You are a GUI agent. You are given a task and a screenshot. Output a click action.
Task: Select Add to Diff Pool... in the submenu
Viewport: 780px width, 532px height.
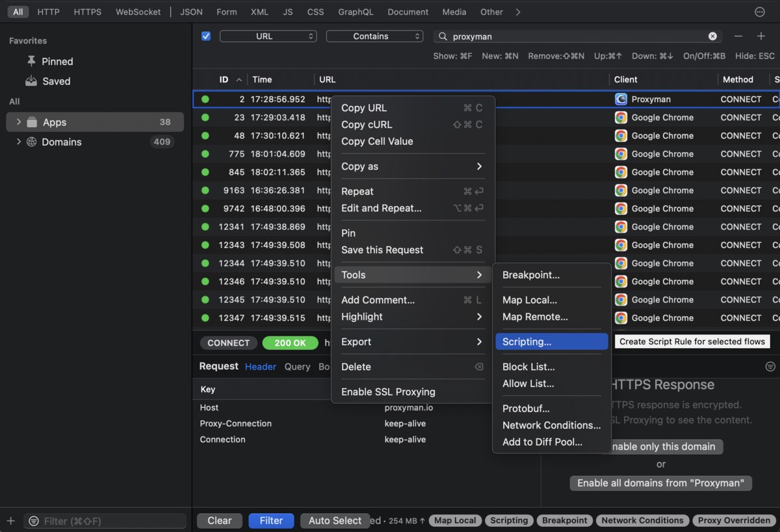[x=551, y=442]
